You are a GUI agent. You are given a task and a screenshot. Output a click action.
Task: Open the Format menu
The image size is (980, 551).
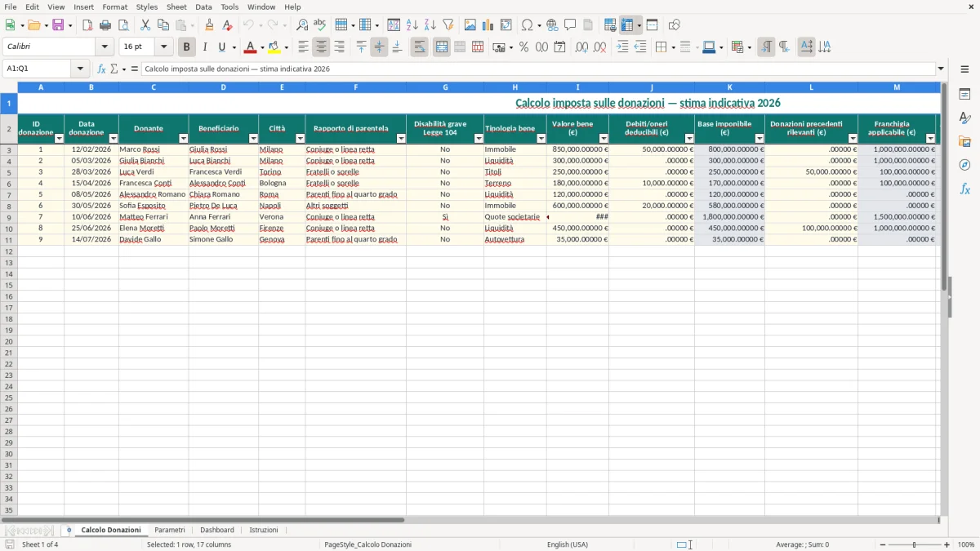tap(114, 7)
